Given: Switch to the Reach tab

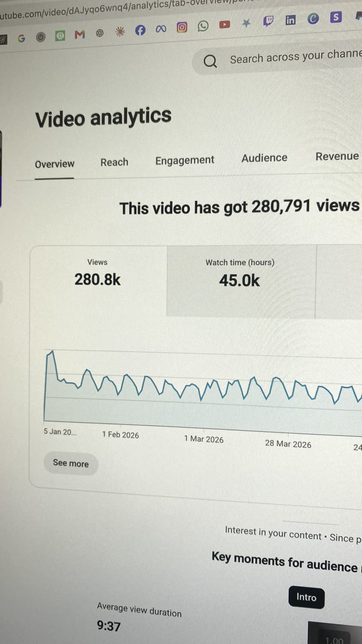Looking at the screenshot, I should coord(115,162).
